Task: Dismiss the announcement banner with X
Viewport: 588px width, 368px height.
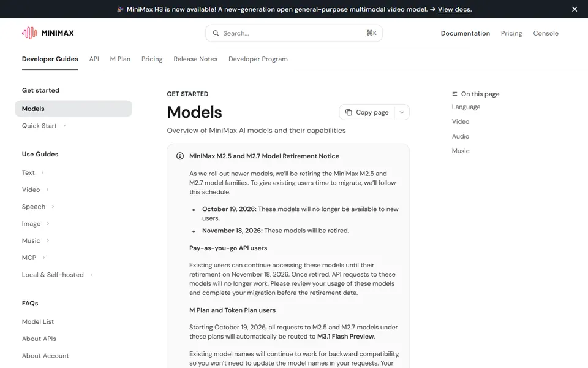Action: tap(575, 9)
